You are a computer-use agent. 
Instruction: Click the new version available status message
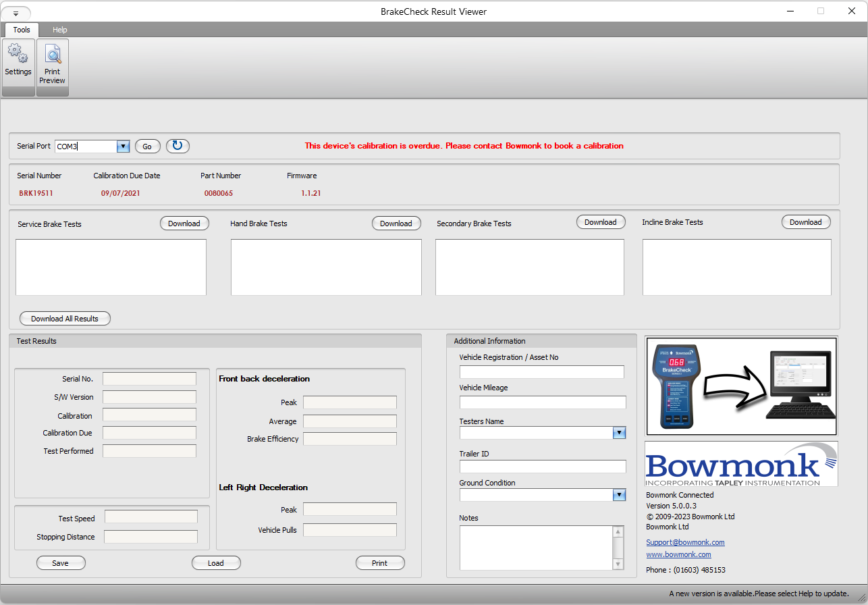coord(759,594)
